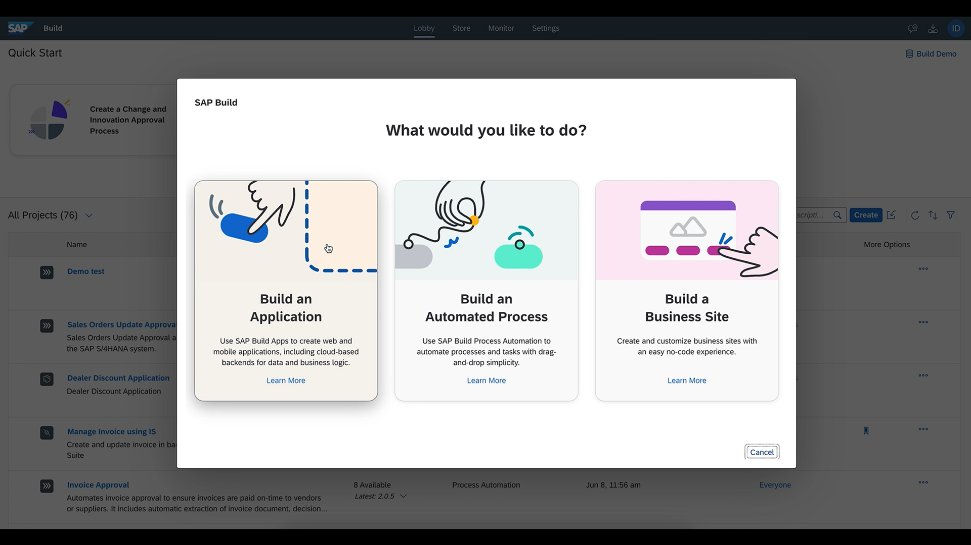The width and height of the screenshot is (971, 545).
Task: Switch to the Lobby tab
Action: click(424, 28)
